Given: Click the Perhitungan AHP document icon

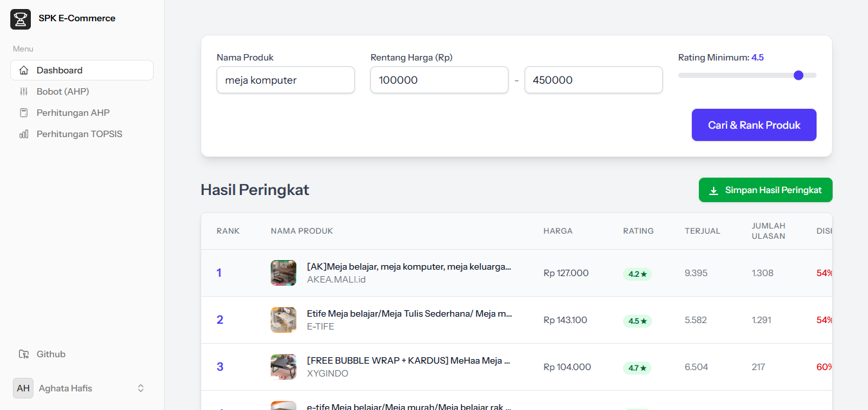Looking at the screenshot, I should 24,112.
